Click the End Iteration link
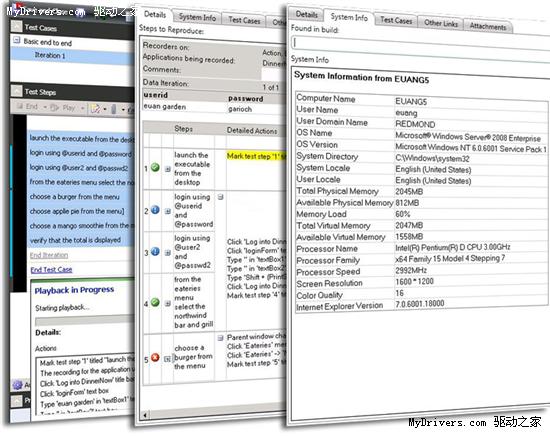The width and height of the screenshot is (550, 436). 49,255
